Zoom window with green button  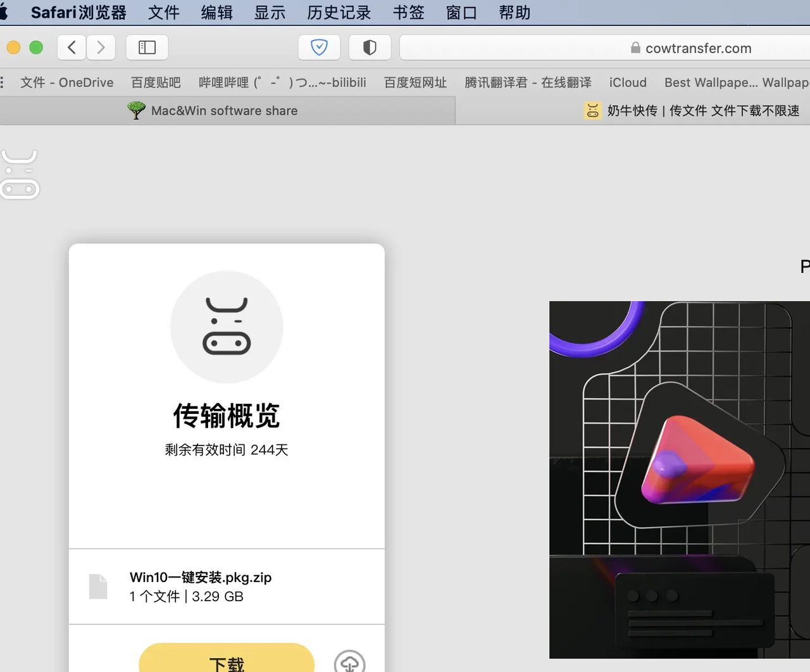36,47
